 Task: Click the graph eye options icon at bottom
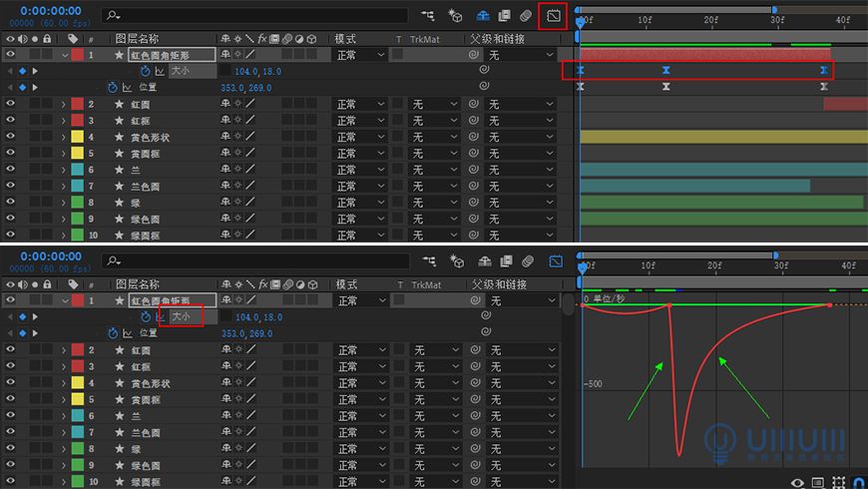pyautogui.click(x=797, y=482)
